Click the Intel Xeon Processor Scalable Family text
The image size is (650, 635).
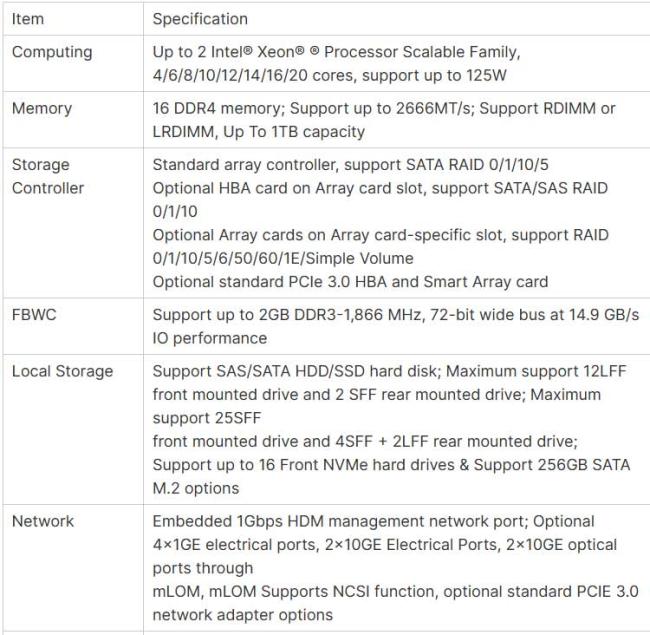pos(336,52)
